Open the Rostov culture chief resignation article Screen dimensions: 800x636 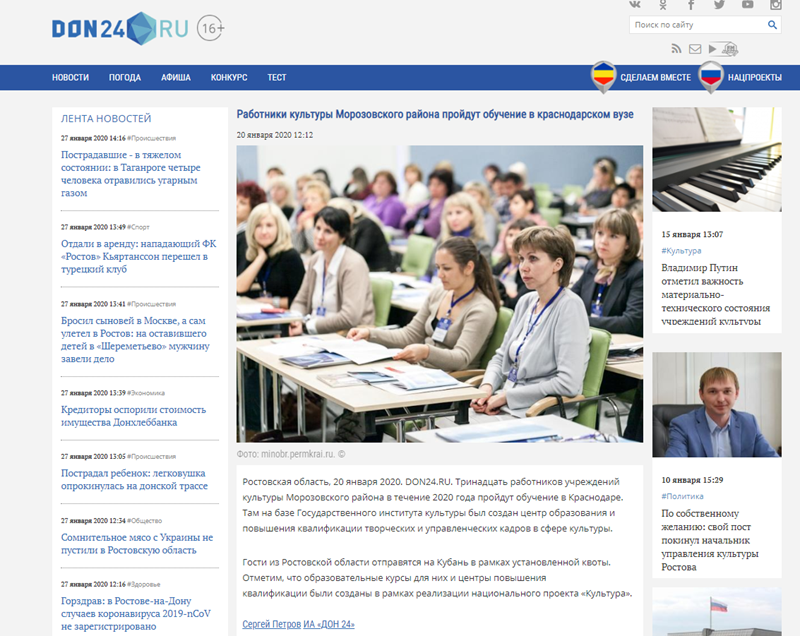[x=710, y=540]
